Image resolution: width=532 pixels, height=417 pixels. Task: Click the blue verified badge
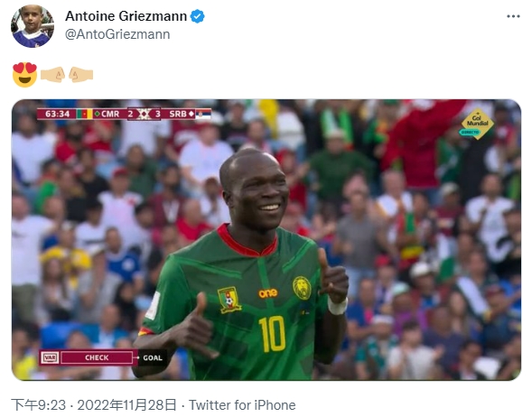coord(197,16)
